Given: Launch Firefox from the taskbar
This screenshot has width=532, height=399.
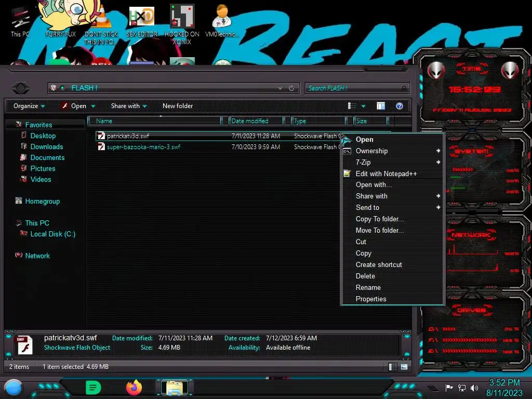Looking at the screenshot, I should coord(134,388).
